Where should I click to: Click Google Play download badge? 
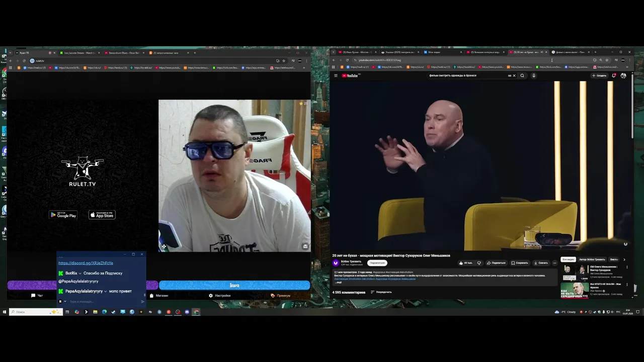pos(63,215)
